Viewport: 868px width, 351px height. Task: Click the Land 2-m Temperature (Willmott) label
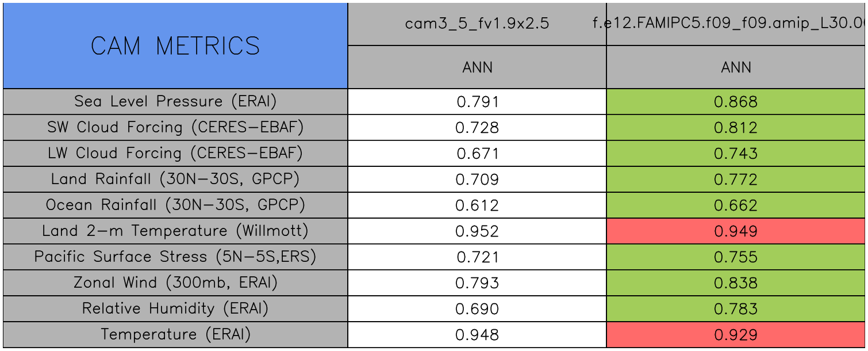point(175,231)
